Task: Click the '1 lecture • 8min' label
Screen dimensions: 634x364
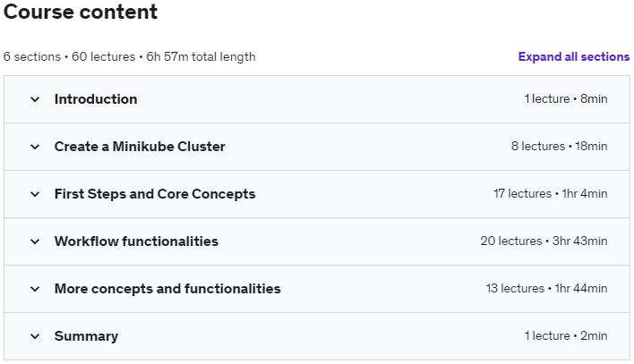Action: pyautogui.click(x=566, y=99)
